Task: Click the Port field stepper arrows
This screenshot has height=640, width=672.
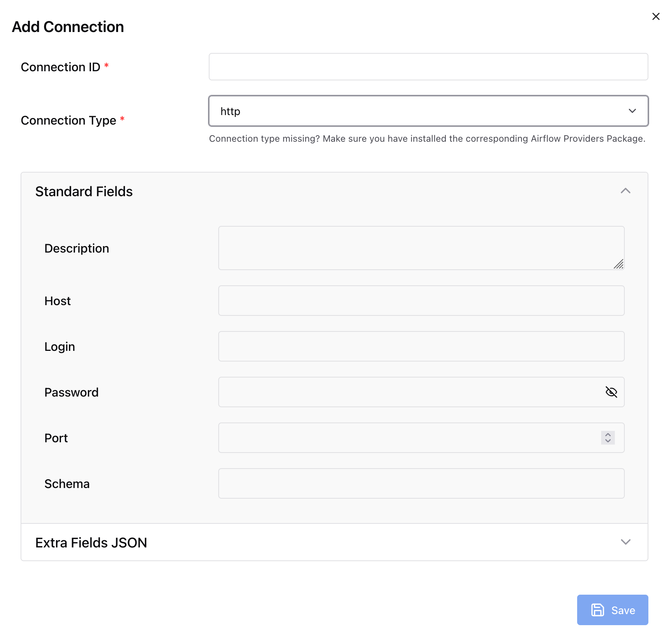Action: point(608,438)
